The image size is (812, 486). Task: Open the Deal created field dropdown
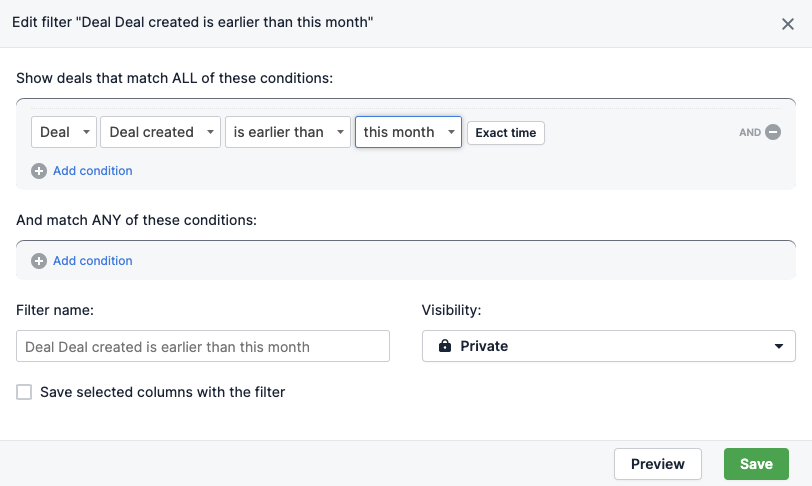tap(161, 132)
